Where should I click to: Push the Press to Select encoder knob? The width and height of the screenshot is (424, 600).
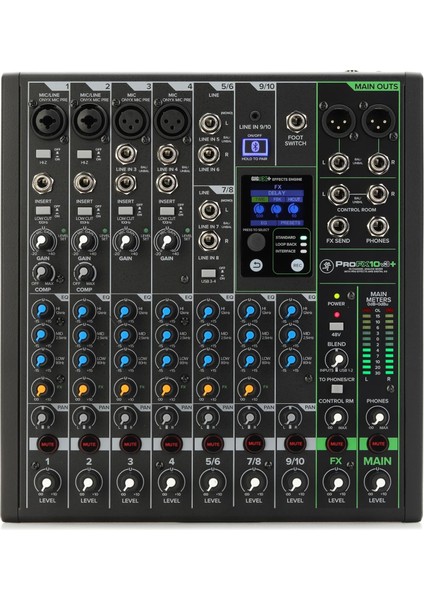pos(256,242)
